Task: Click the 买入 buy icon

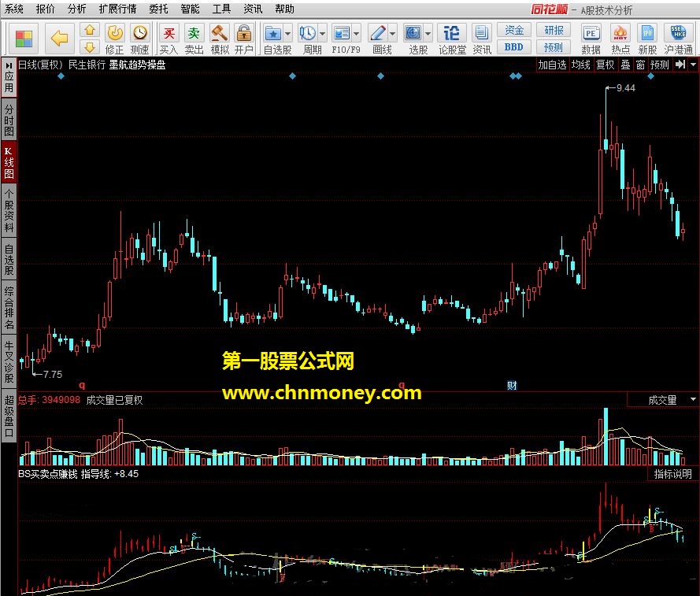Action: 169,39
